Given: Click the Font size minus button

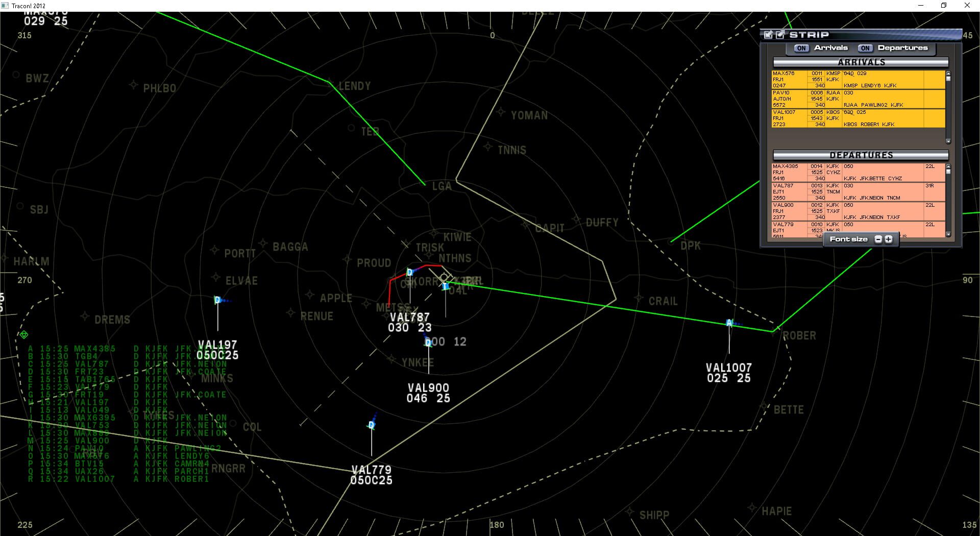Looking at the screenshot, I should (x=878, y=238).
